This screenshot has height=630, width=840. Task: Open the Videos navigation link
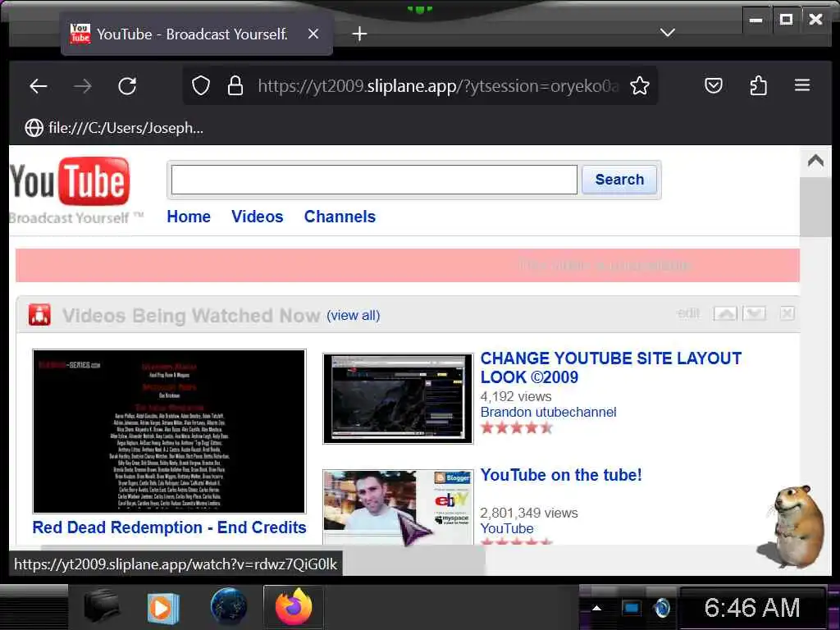pos(257,217)
